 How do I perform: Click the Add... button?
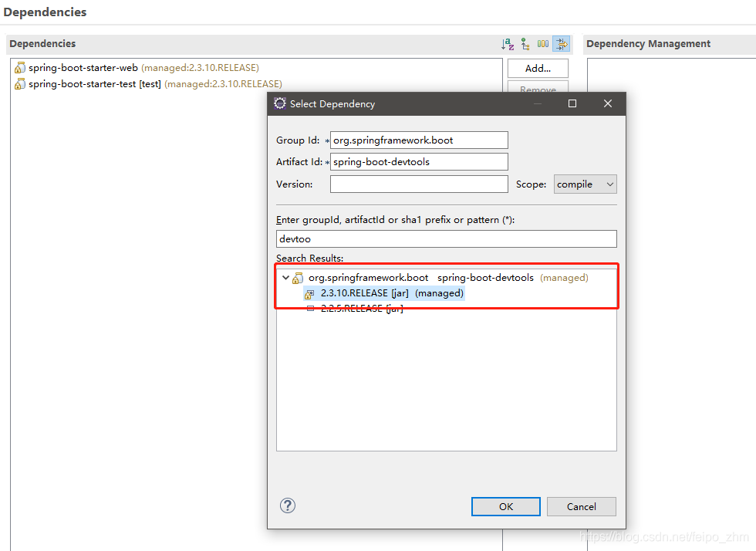pos(538,69)
